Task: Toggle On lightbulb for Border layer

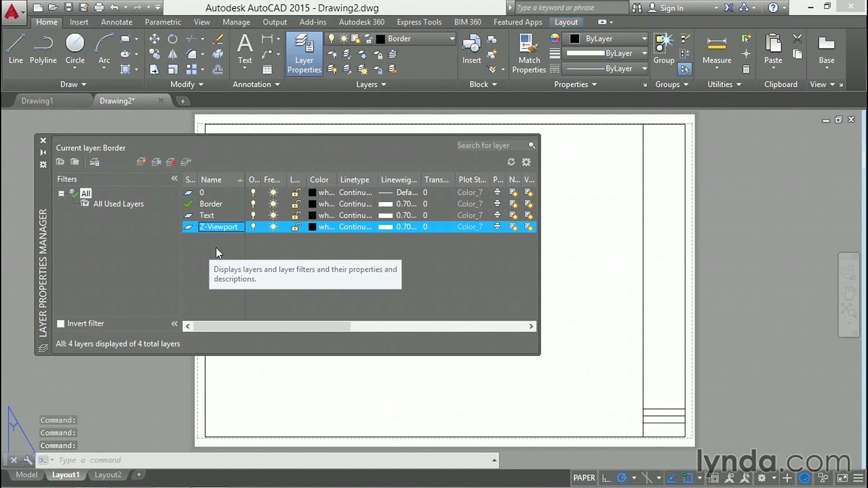Action: (253, 204)
